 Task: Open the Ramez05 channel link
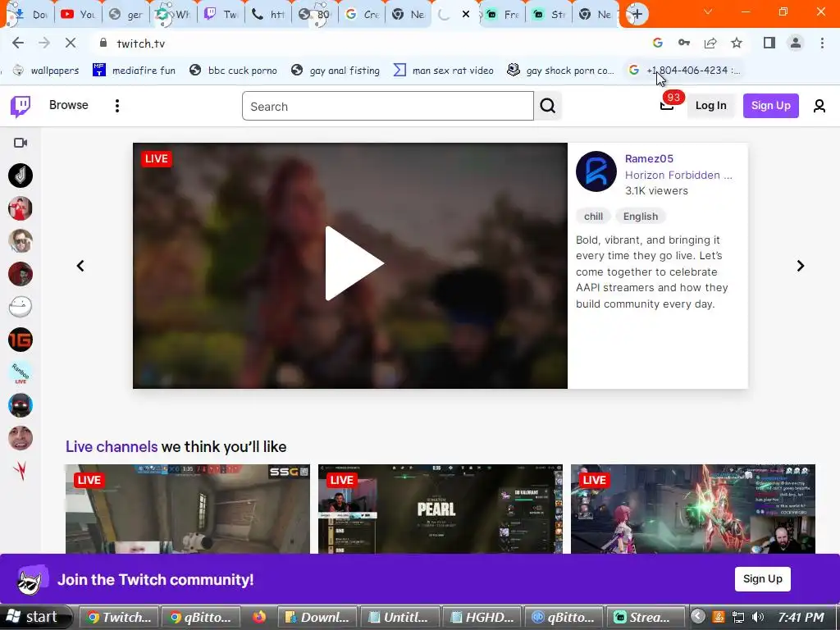[x=649, y=158]
